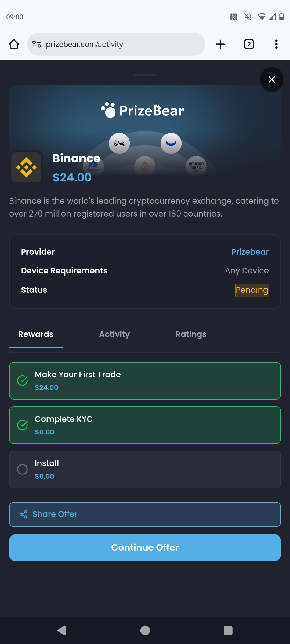Select the Install step radio circle

point(23,469)
